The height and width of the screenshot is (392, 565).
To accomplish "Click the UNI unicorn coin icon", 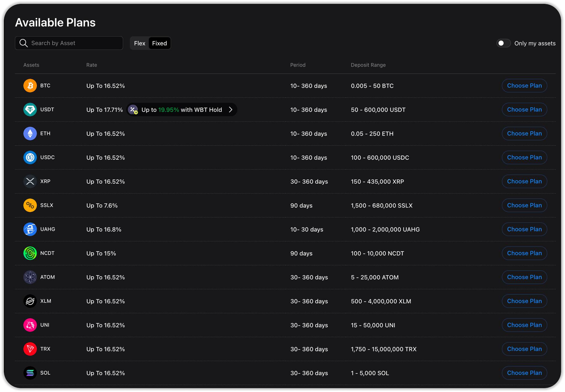I will 30,325.
